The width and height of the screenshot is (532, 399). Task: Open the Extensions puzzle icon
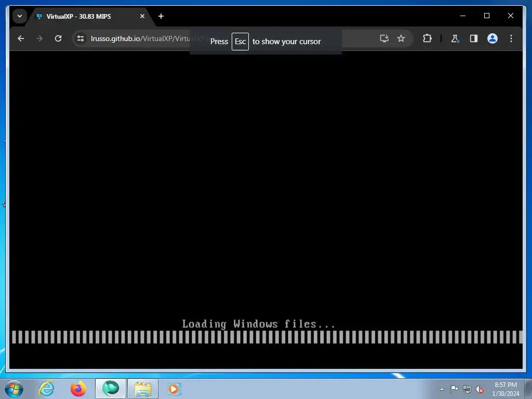tap(427, 38)
